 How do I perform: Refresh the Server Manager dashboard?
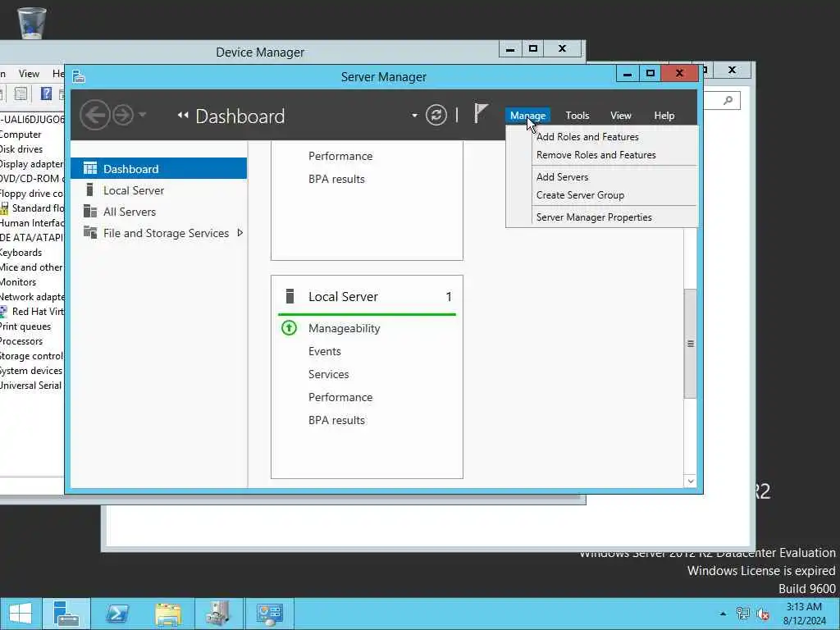[x=436, y=115]
